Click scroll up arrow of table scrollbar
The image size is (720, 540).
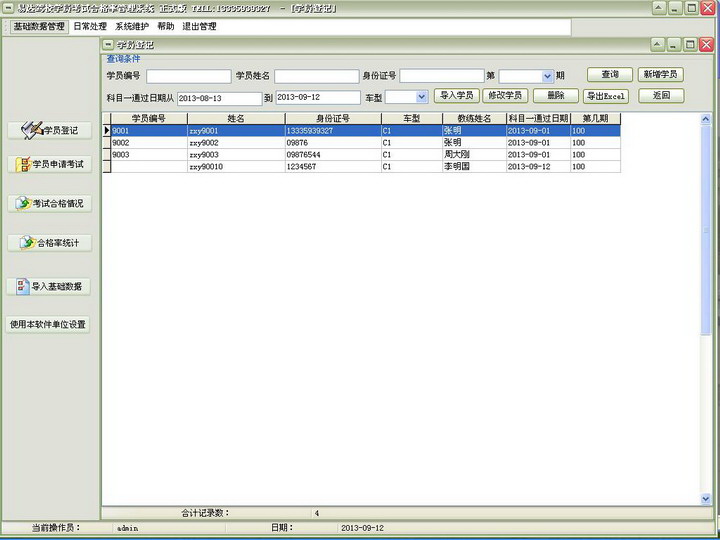706,119
